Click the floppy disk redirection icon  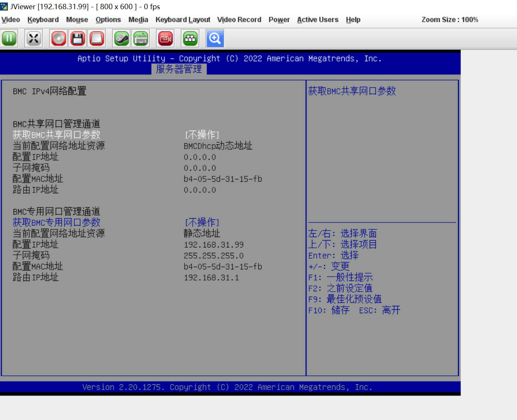(78, 38)
